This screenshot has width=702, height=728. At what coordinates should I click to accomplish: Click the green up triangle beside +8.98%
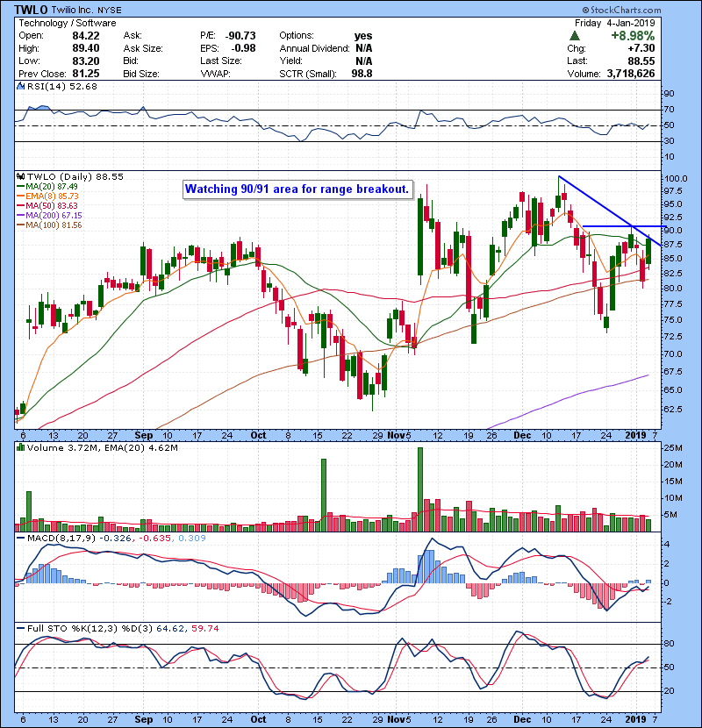[575, 36]
